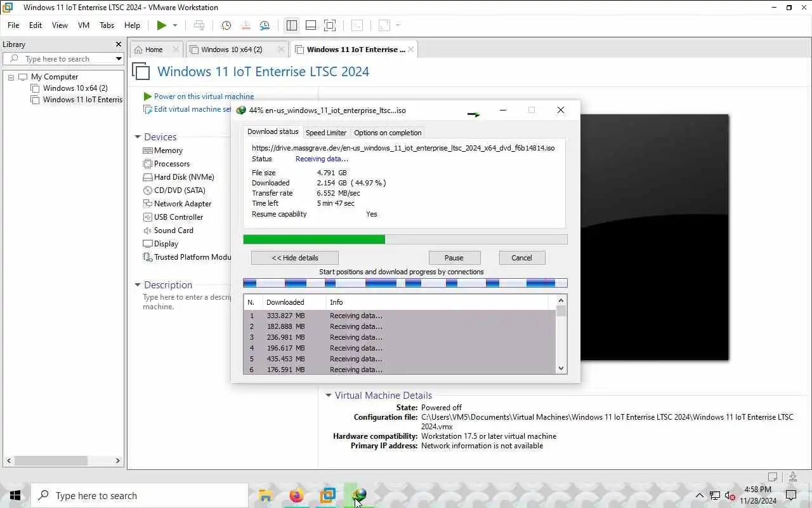
Task: Select the Network Adapter device
Action: pos(183,204)
